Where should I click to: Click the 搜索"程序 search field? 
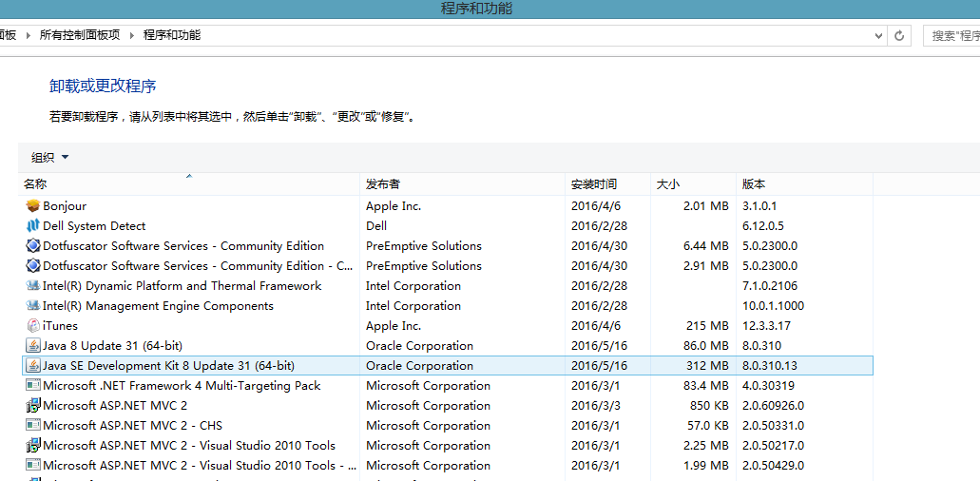point(951,35)
